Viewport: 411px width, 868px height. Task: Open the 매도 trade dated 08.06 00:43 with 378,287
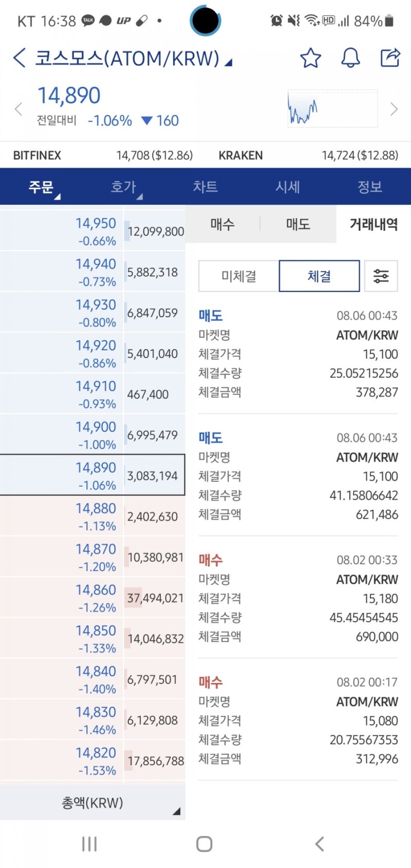coord(298,354)
